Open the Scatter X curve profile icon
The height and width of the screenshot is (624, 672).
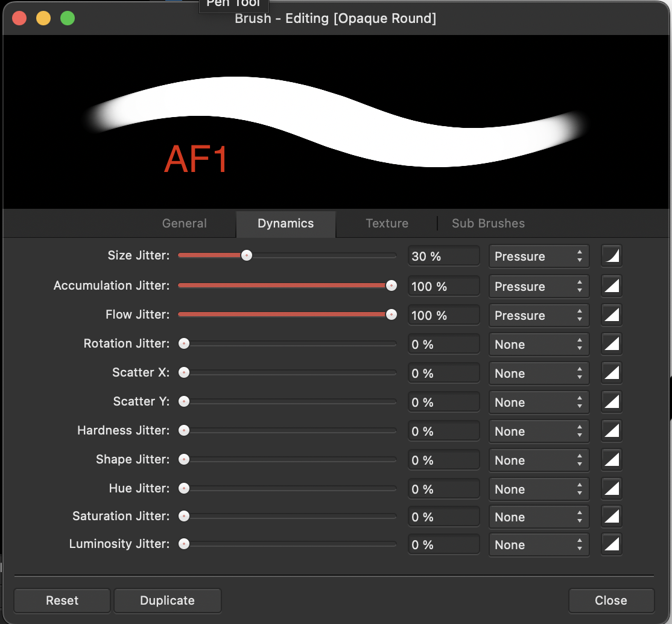tap(612, 373)
